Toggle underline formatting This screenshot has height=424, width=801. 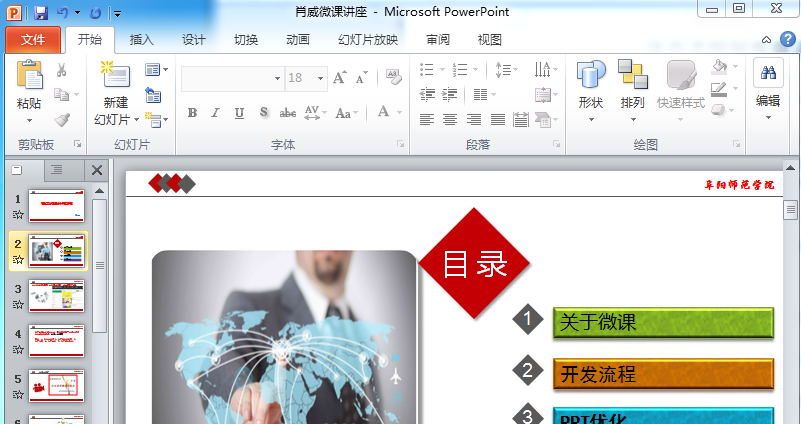tap(239, 113)
